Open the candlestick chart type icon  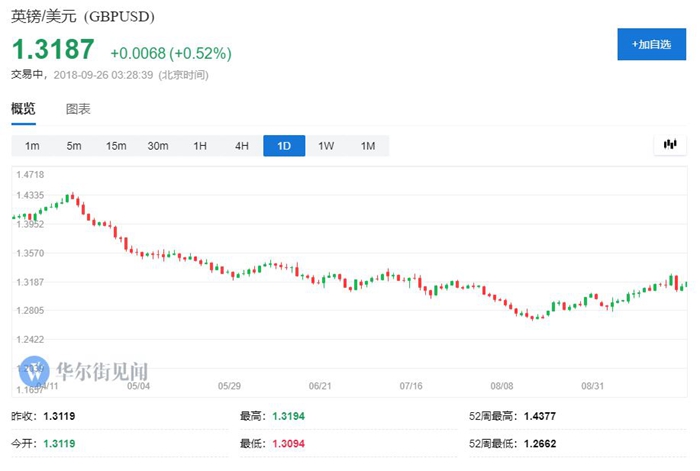point(670,145)
